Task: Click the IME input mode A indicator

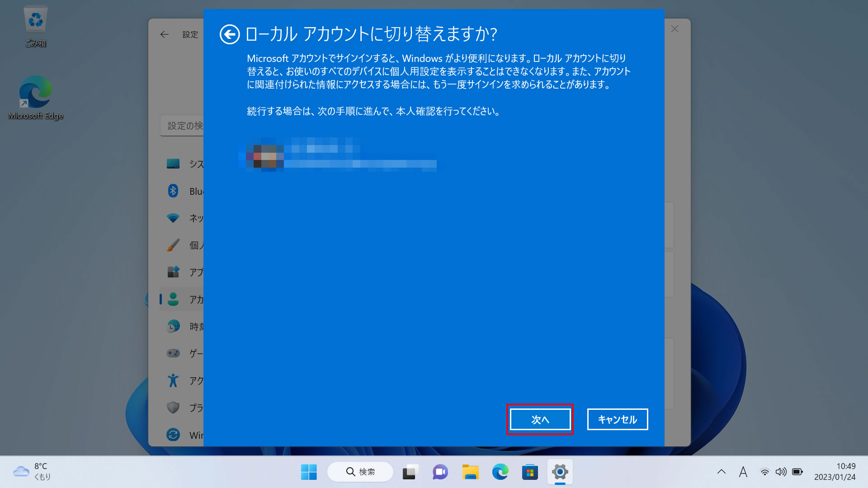Action: [x=743, y=472]
